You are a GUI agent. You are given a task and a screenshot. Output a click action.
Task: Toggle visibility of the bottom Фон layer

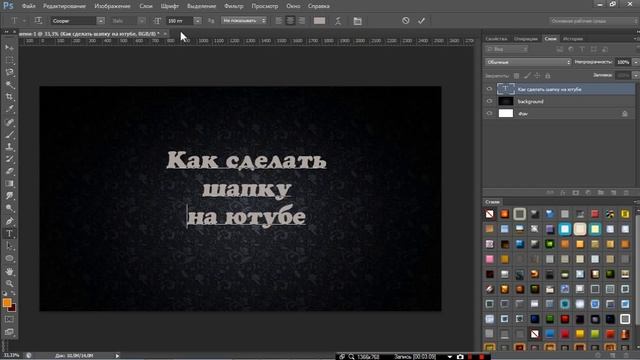(x=489, y=113)
